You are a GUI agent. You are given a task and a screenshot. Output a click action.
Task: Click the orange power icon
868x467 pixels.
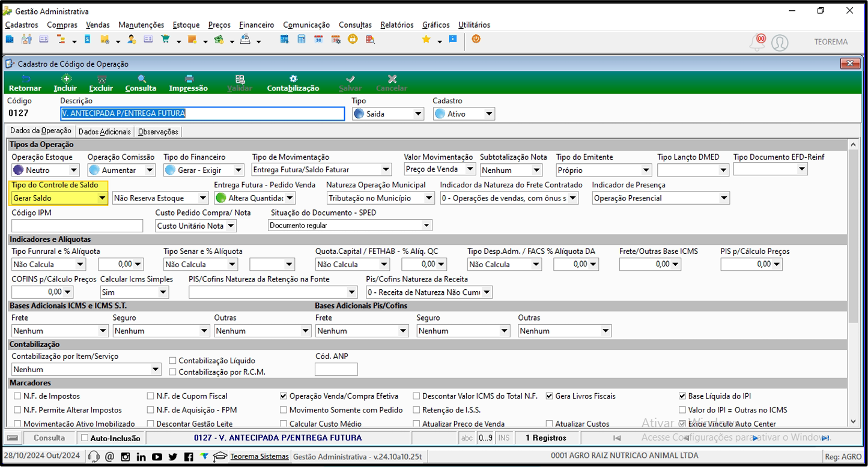[476, 39]
